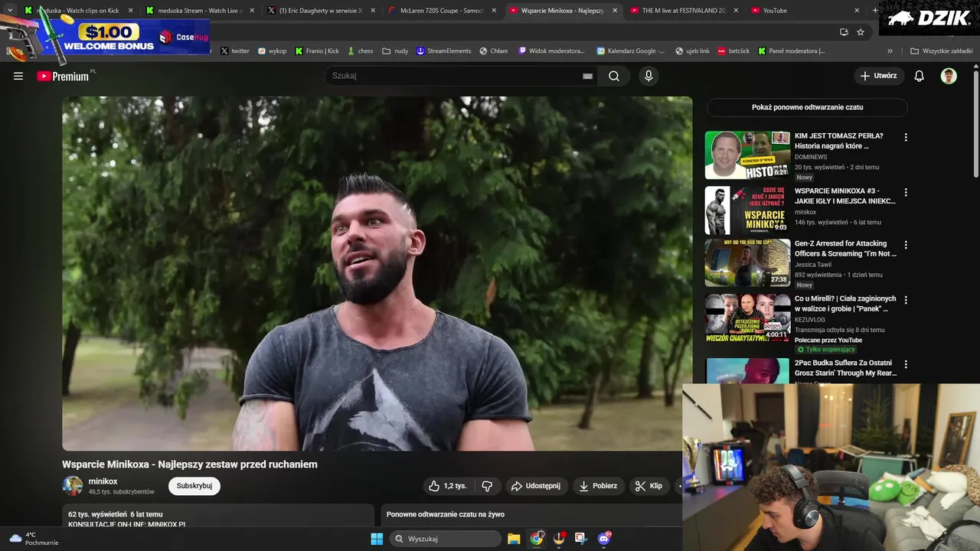The height and width of the screenshot is (551, 980).
Task: Switch to McLaren 720S Coupe tab
Action: point(441,11)
